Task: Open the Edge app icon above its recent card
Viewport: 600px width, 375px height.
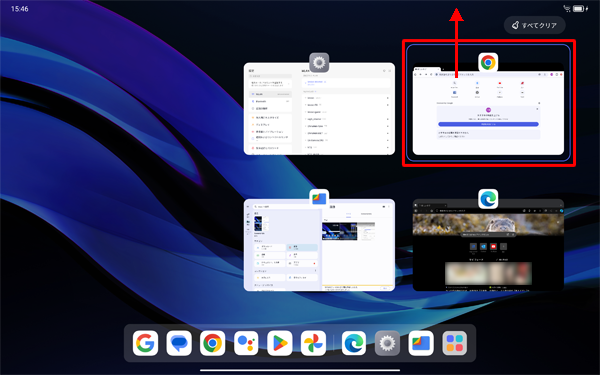Action: pyautogui.click(x=488, y=199)
